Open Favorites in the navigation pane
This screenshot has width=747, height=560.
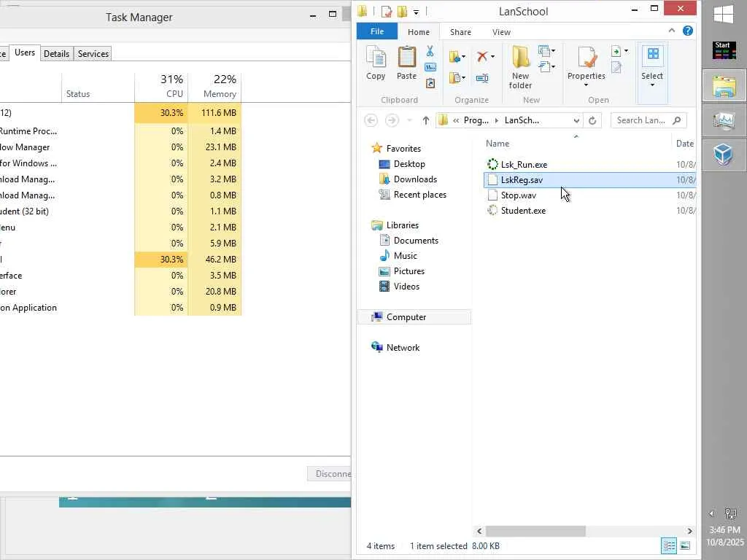[x=403, y=149]
